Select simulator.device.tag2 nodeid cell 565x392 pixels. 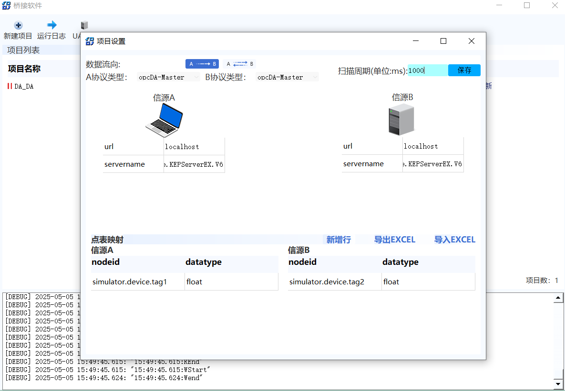point(335,281)
